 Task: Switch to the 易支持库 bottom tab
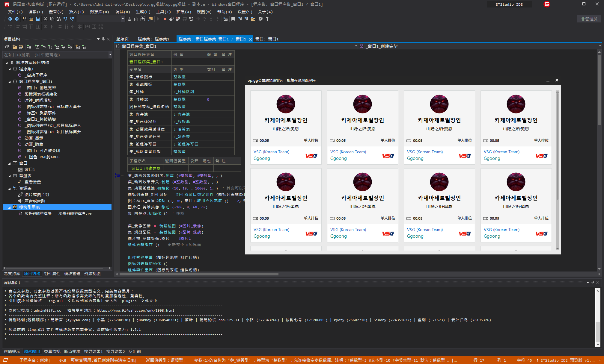pos(12,274)
